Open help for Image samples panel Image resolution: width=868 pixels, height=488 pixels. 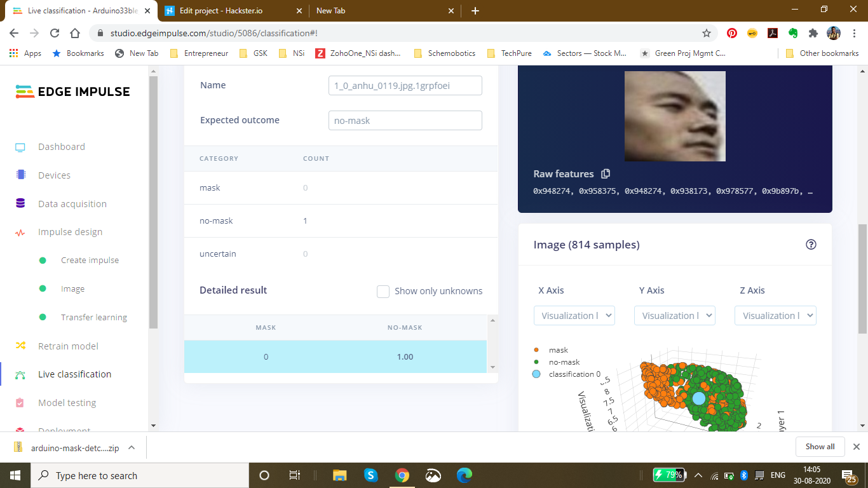810,245
